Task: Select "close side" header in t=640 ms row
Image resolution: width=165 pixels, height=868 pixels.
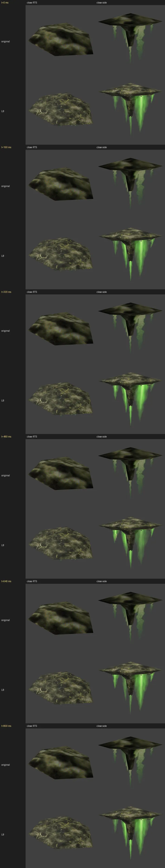Action: tap(102, 581)
